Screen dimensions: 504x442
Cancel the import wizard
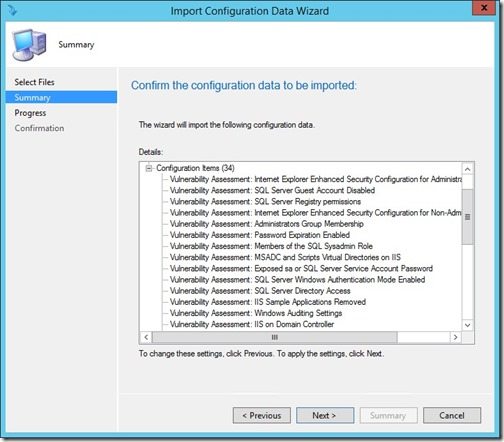pyautogui.click(x=452, y=415)
